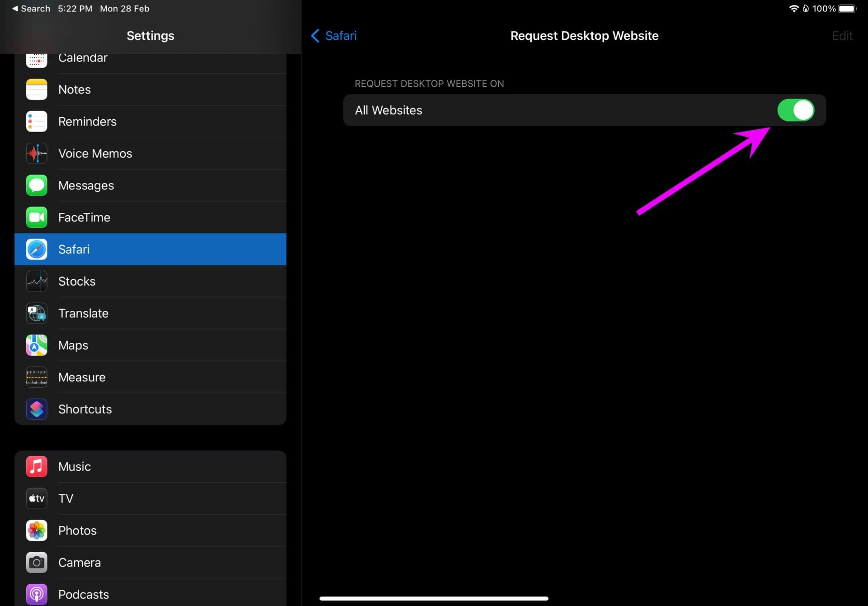Open the FaceTime camera icon
The image size is (868, 606).
(37, 217)
